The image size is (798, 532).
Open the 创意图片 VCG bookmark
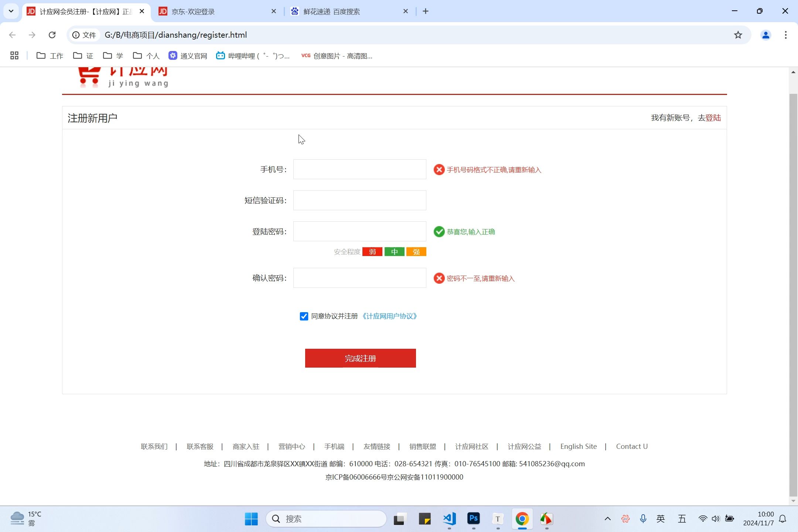[x=337, y=56]
